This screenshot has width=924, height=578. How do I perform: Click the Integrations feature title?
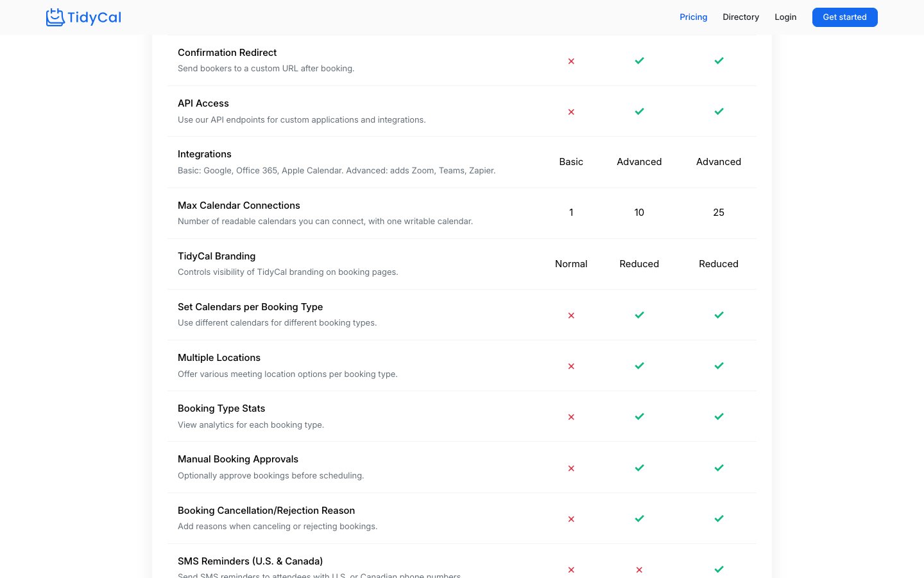click(x=205, y=154)
